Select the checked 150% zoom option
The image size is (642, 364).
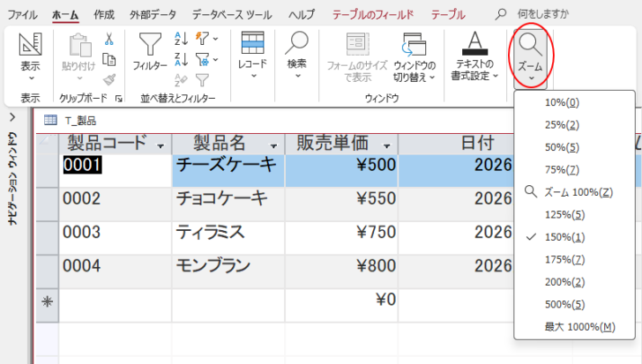pos(574,237)
